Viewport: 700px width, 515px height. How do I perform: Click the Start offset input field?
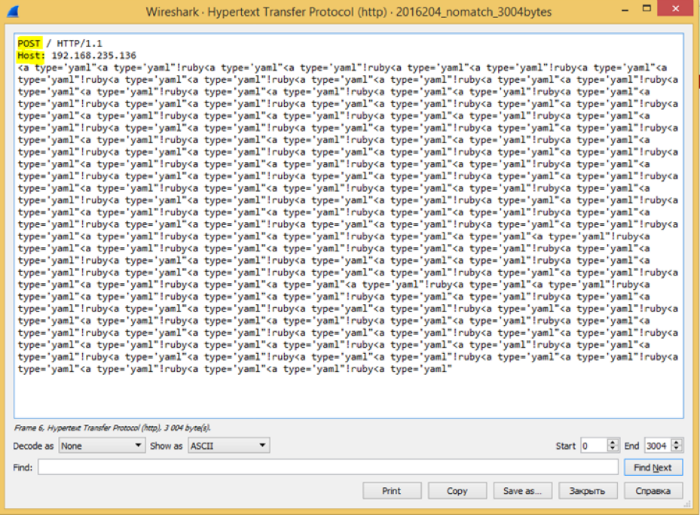[594, 445]
